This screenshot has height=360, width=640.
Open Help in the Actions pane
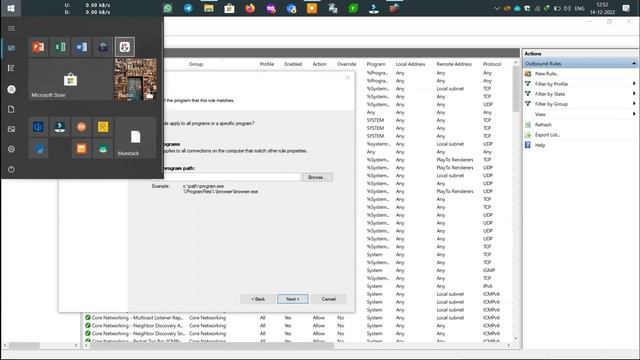(x=540, y=145)
